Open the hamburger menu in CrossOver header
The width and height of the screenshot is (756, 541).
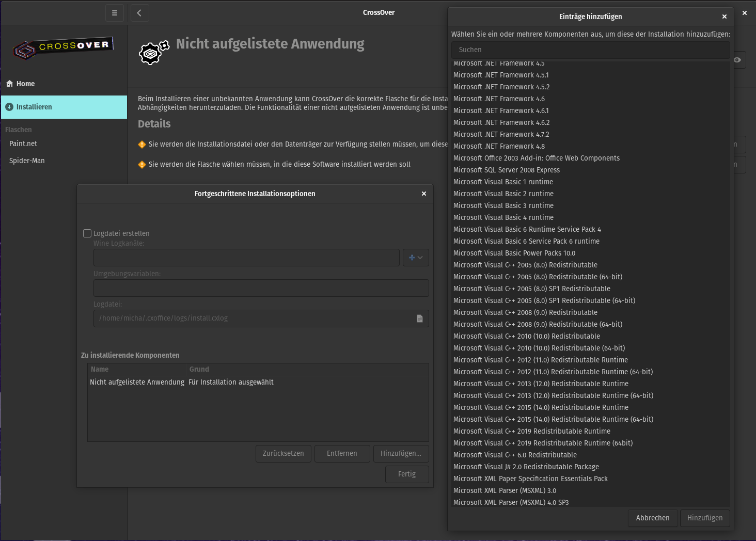(x=115, y=13)
